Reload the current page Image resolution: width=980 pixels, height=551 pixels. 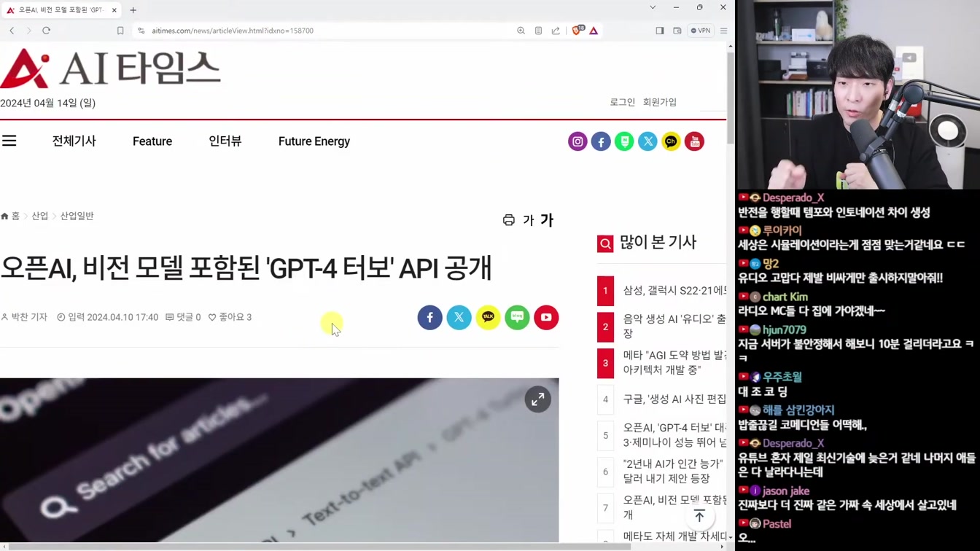(46, 31)
